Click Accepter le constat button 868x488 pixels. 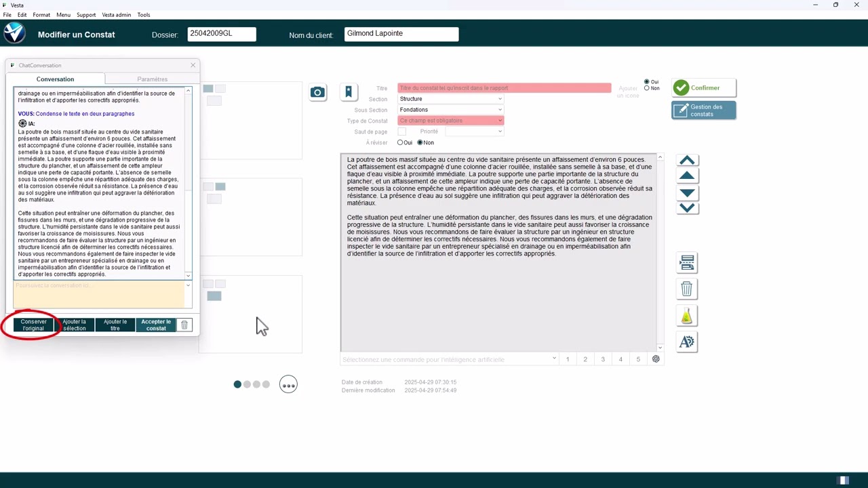156,325
